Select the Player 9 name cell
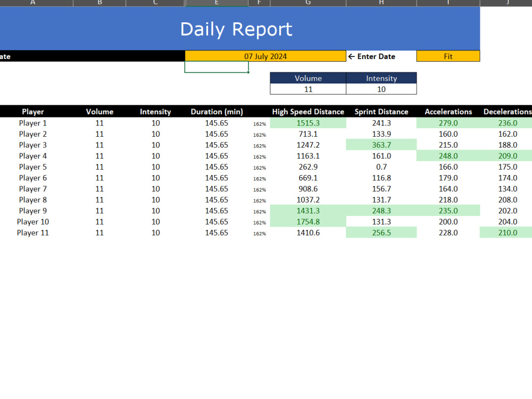The image size is (532, 399). pos(33,211)
